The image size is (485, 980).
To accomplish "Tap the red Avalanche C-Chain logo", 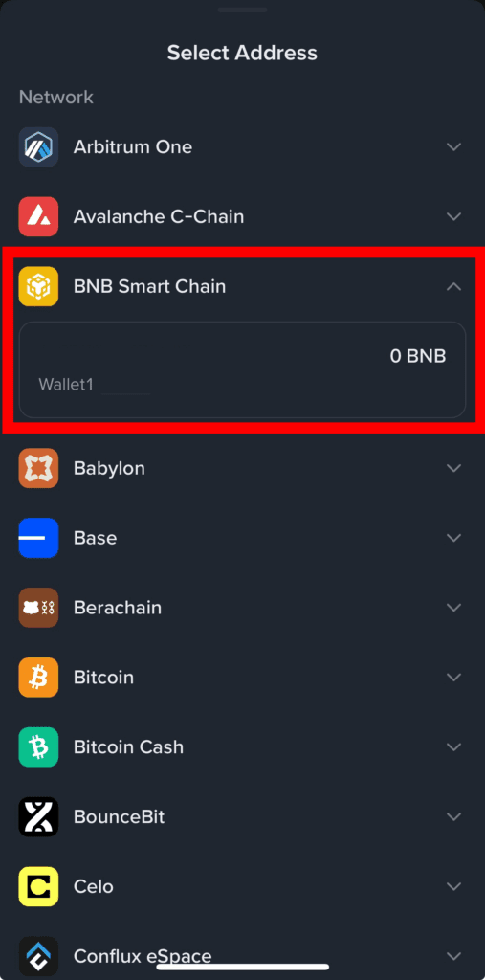I will 39,217.
